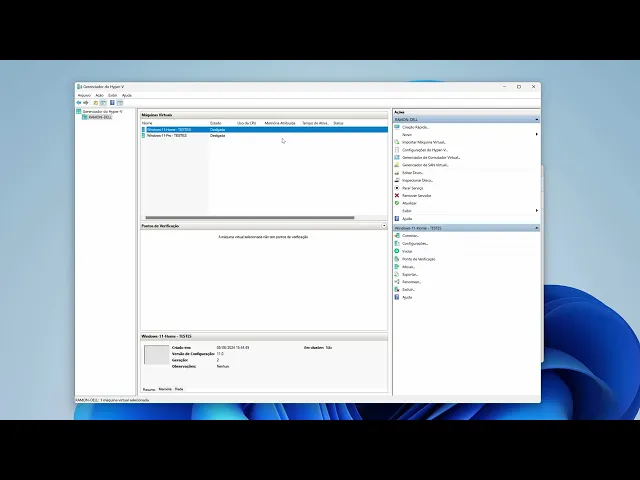Viewport: 640px width, 480px height.
Task: Sort by the Status column header
Action: tap(338, 123)
